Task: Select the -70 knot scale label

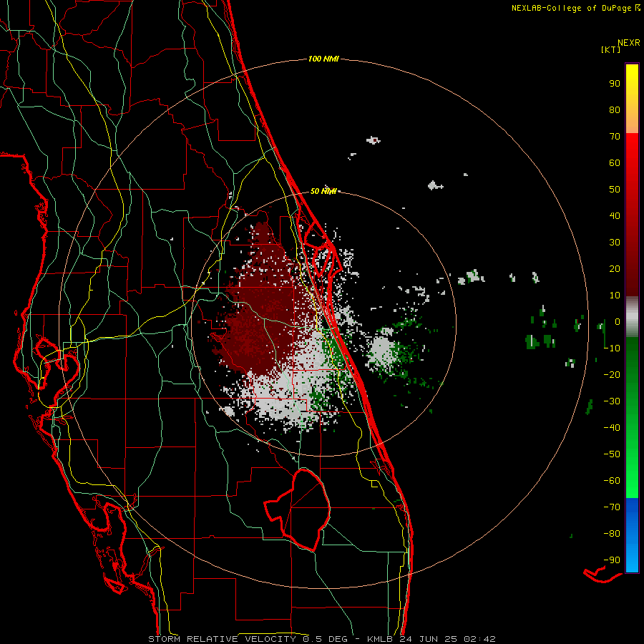Action: coord(612,507)
